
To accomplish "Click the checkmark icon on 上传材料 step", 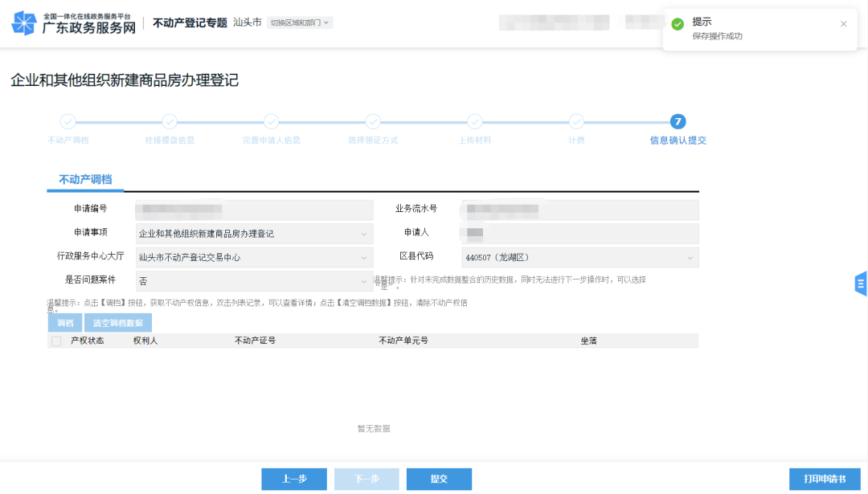I will (474, 120).
